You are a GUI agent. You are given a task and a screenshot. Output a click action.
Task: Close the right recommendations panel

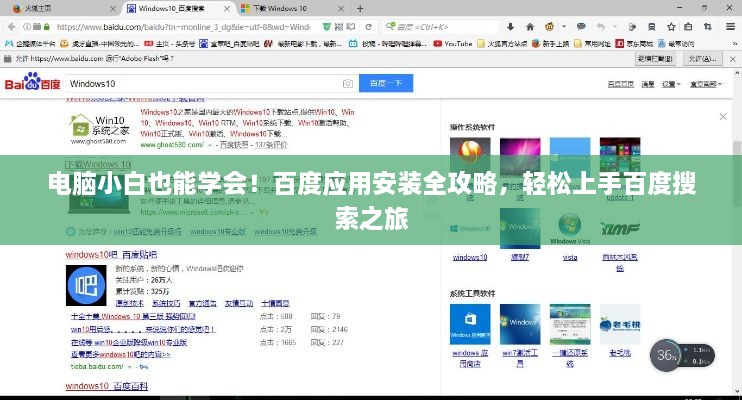tap(723, 116)
